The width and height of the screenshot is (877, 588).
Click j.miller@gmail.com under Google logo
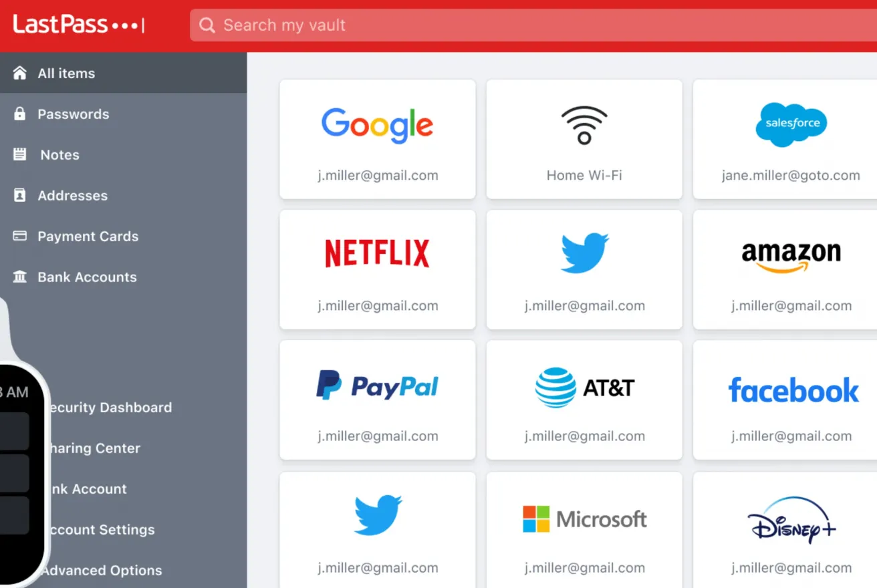pyautogui.click(x=378, y=176)
